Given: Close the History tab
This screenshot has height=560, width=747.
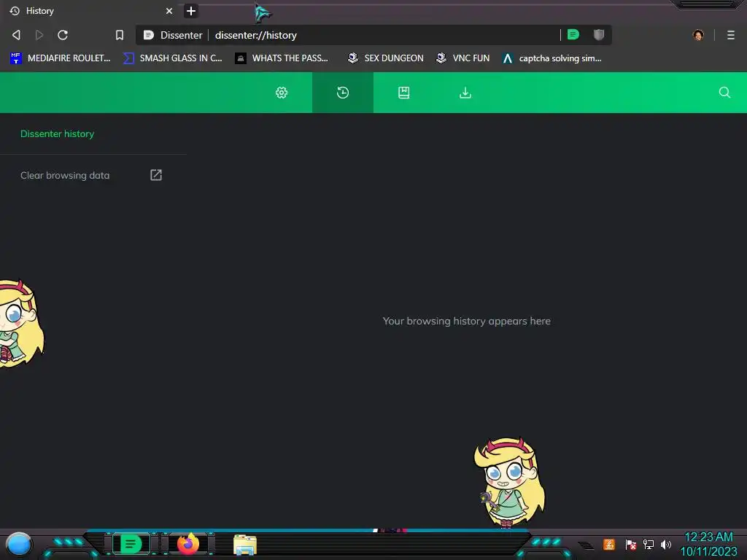Looking at the screenshot, I should click(169, 11).
